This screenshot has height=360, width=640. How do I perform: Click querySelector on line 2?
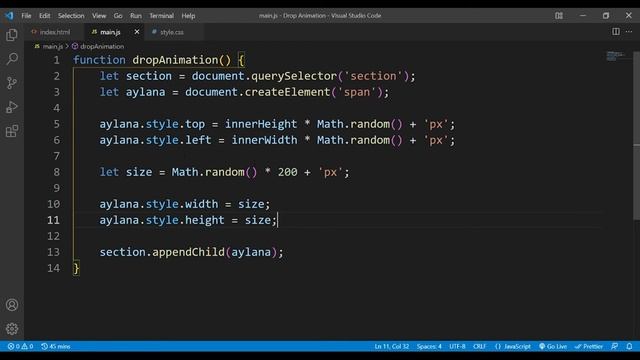point(294,76)
